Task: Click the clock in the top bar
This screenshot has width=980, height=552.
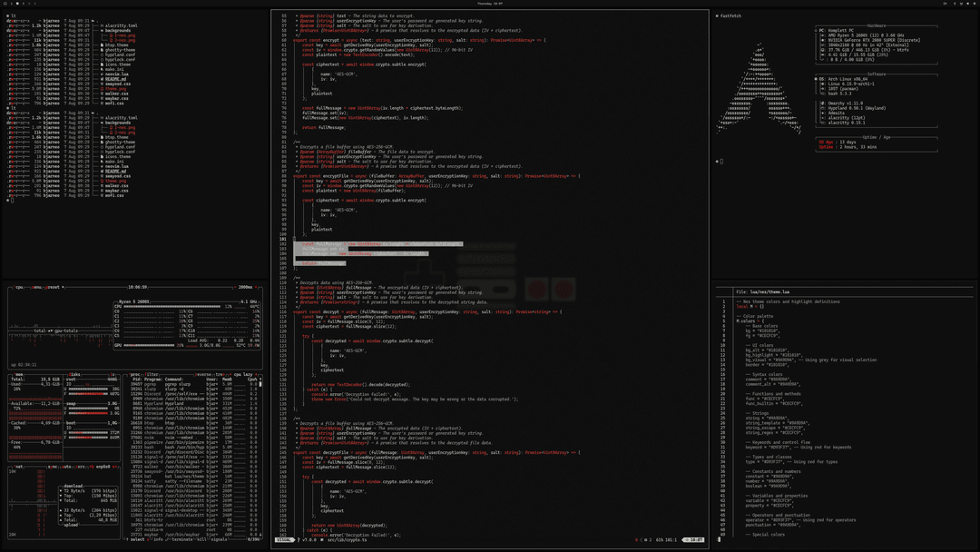Action: (x=490, y=3)
